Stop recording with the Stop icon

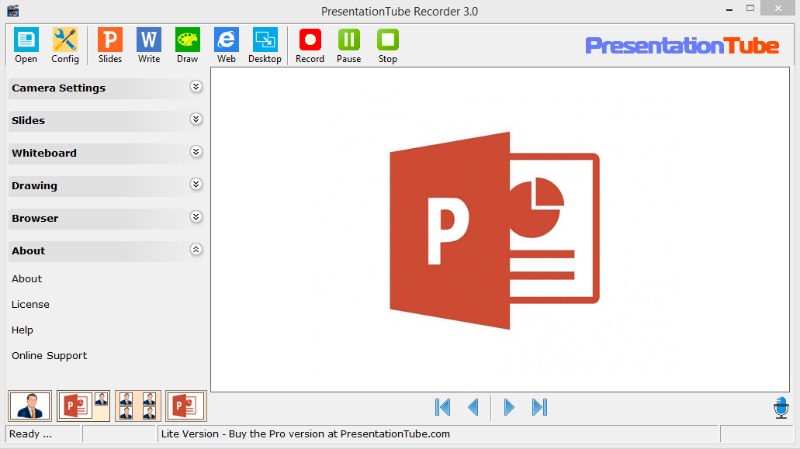point(388,45)
